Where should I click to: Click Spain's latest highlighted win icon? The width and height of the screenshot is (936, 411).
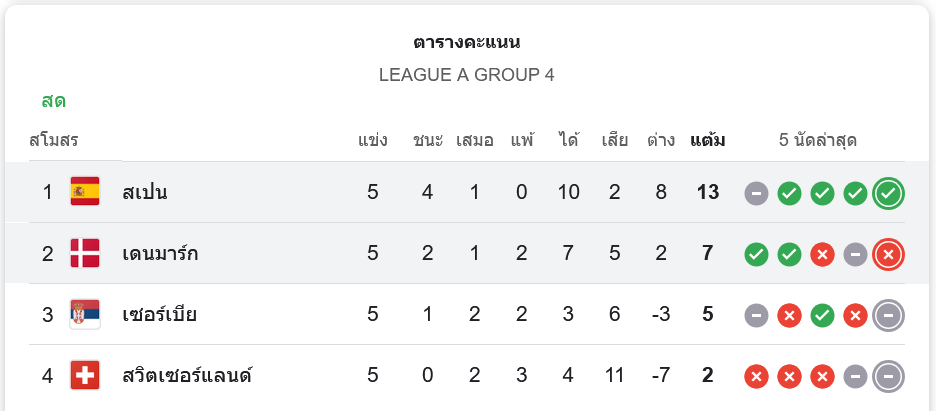pos(887,193)
